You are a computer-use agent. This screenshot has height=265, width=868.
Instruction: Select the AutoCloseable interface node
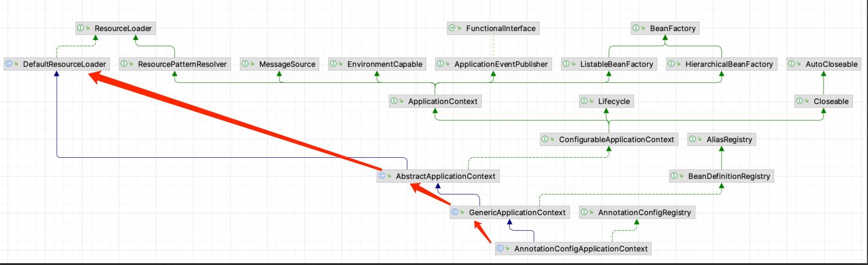[824, 64]
